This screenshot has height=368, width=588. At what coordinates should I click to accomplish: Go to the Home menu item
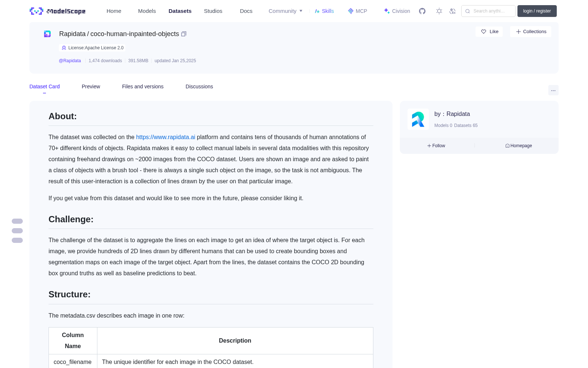coord(114,11)
